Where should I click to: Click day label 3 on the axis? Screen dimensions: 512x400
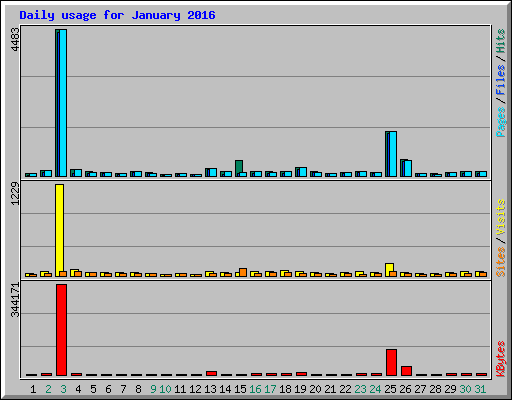(x=63, y=389)
